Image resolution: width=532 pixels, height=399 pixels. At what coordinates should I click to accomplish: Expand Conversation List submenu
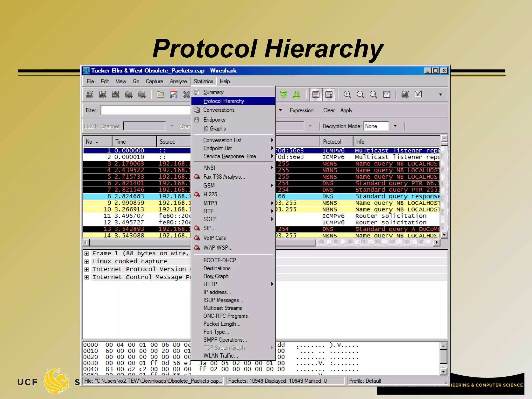click(x=233, y=140)
